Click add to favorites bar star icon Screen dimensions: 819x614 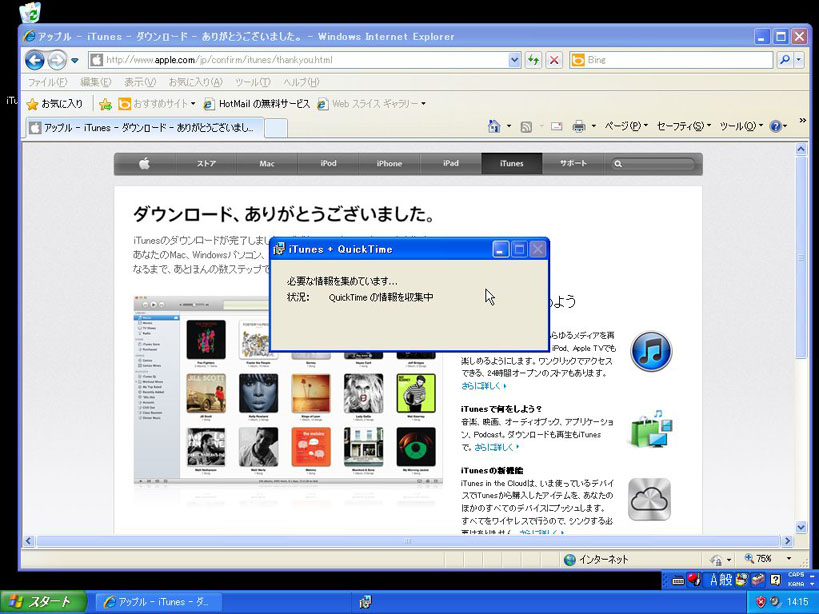[106, 104]
